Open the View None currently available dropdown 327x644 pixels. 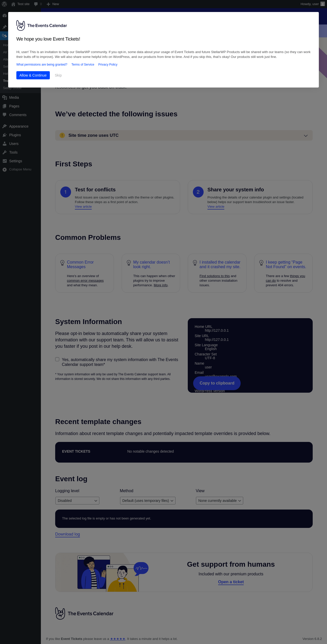[x=219, y=501]
